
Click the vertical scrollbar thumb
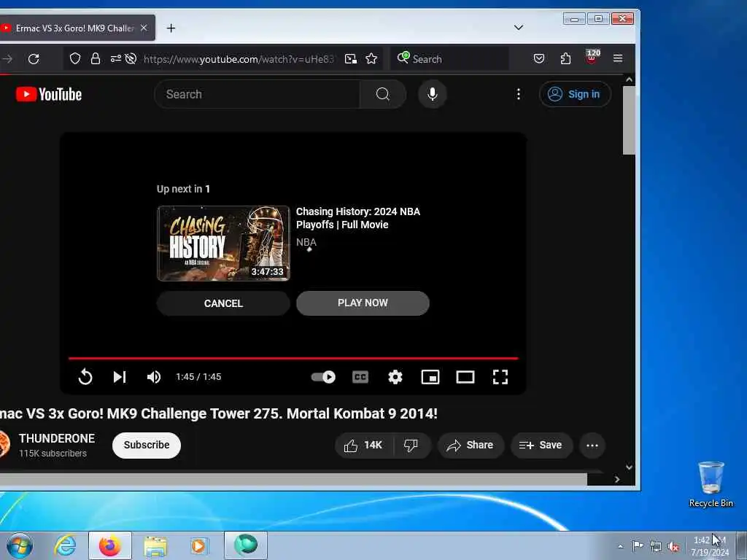click(629, 120)
